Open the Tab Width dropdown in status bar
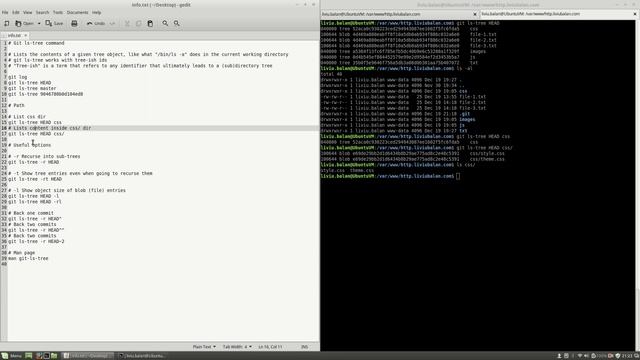Screen dimensions: 640x360 pos(237,347)
